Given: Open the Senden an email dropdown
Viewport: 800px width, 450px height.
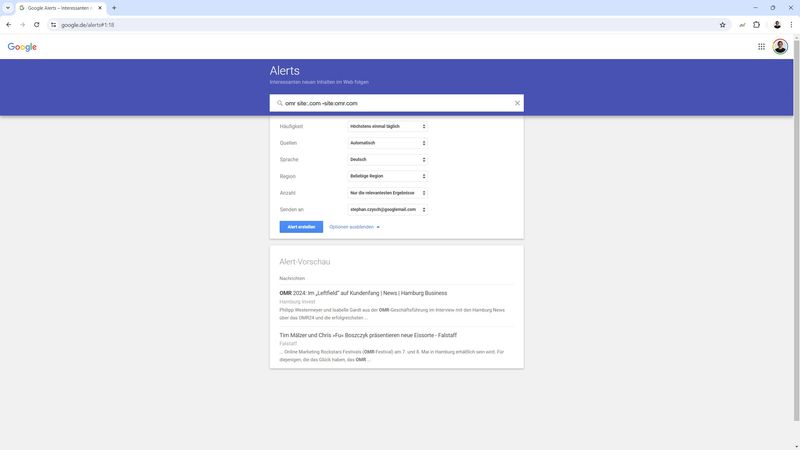Looking at the screenshot, I should [387, 209].
